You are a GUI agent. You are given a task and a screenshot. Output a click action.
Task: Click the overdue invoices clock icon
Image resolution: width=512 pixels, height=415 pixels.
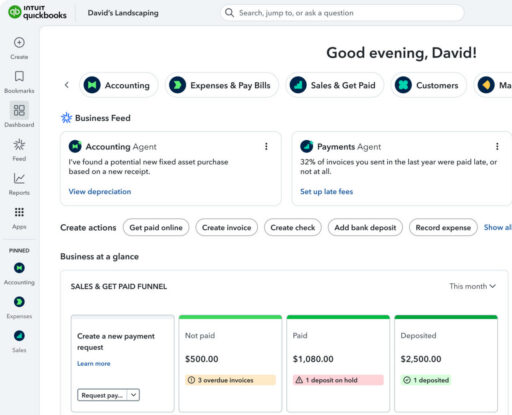coord(191,380)
